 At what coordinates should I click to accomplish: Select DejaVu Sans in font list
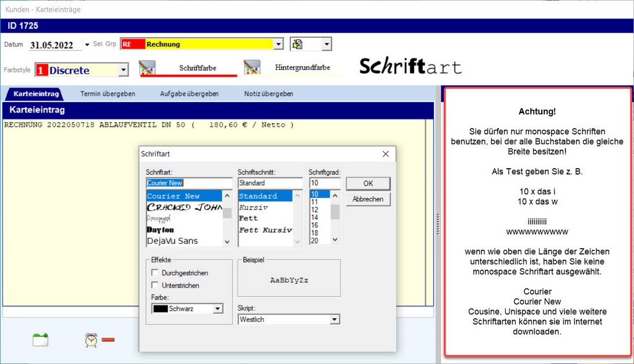(x=172, y=241)
